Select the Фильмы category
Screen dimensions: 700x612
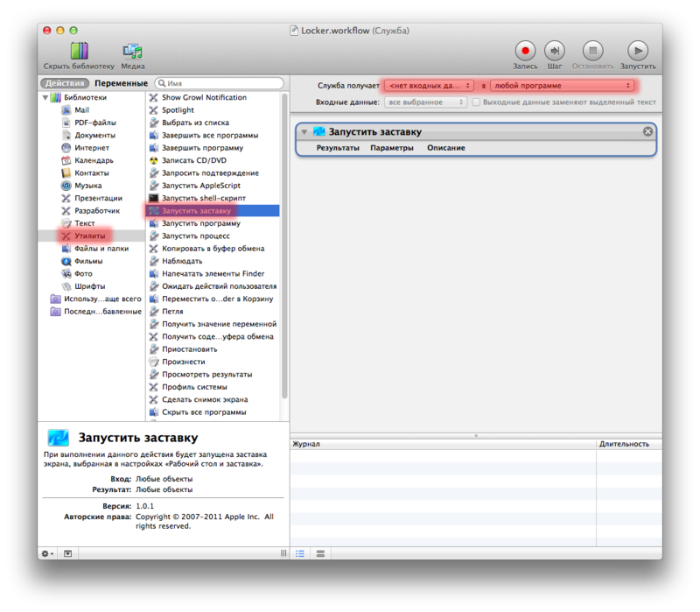[88, 261]
